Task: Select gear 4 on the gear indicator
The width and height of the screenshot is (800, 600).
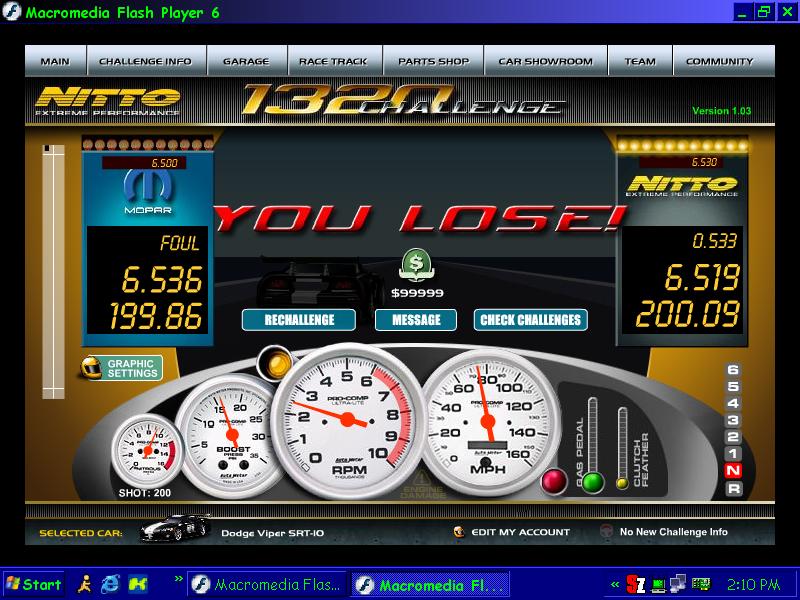Action: coord(733,404)
